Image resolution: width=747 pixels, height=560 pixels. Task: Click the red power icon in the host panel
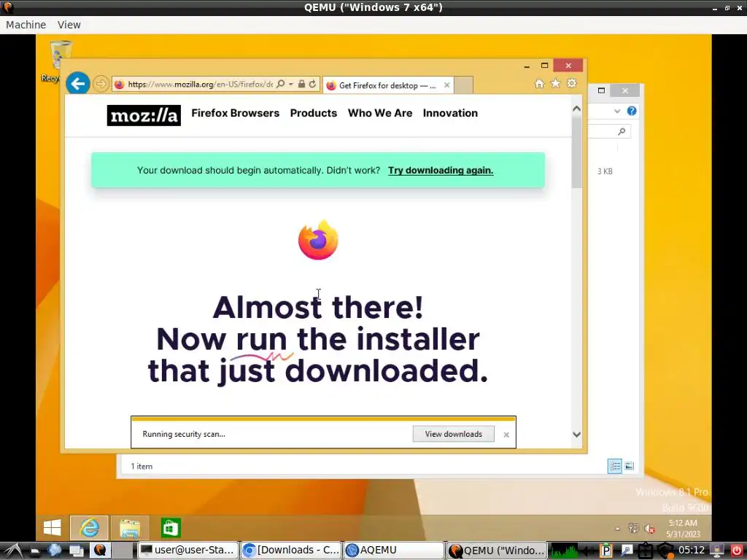[737, 551]
